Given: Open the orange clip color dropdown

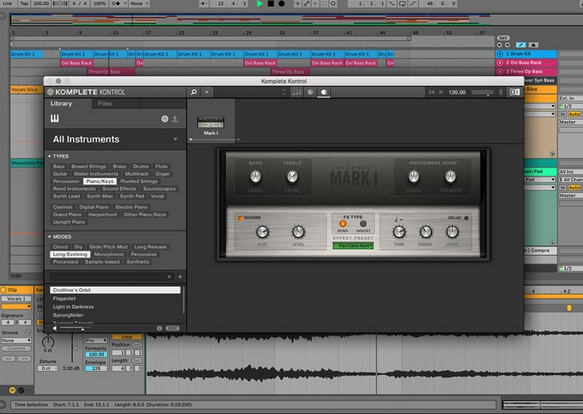Looking at the screenshot, I should (x=16, y=307).
